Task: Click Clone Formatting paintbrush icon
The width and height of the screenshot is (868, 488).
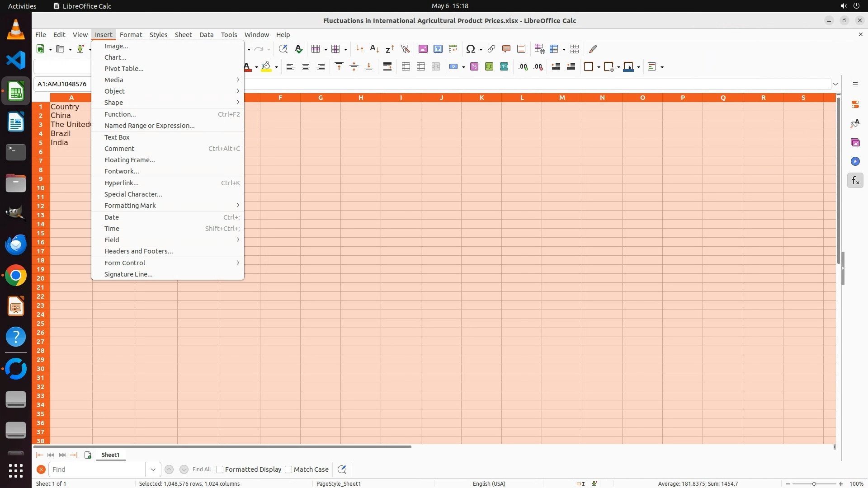Action: (x=593, y=49)
